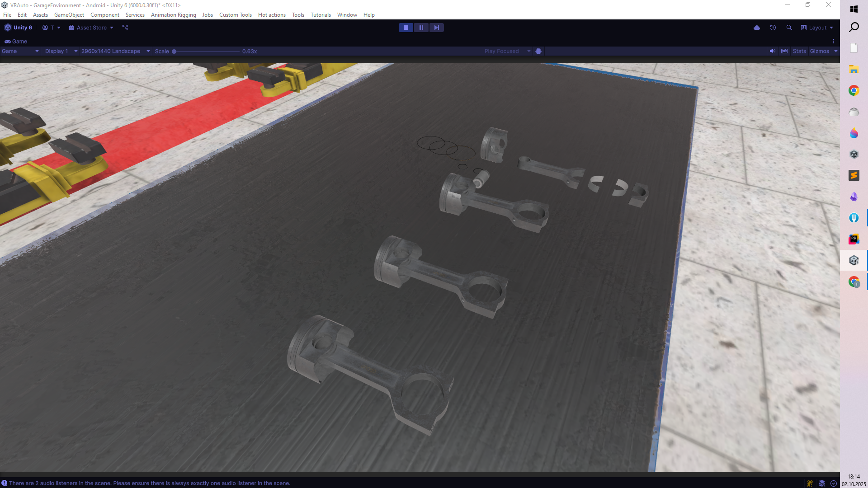Toggle the Frame Debugger bug icon
Viewport: 868px width, 488px height.
[538, 51]
